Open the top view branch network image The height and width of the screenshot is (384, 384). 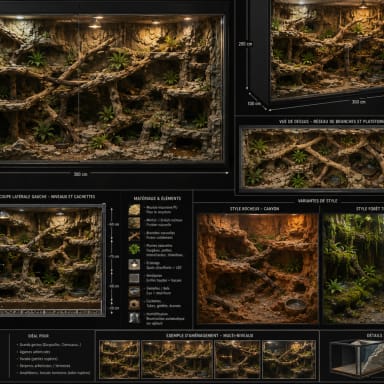(x=312, y=159)
